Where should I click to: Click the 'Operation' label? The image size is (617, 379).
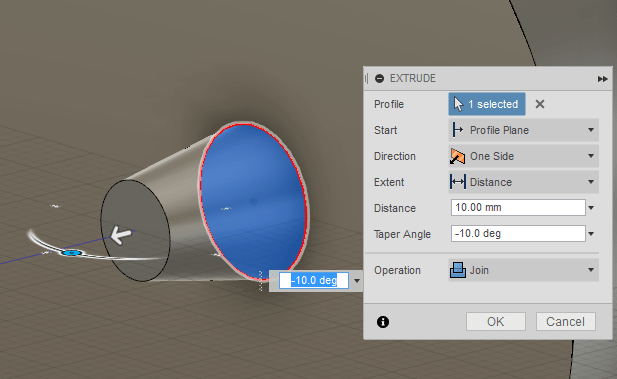point(397,270)
